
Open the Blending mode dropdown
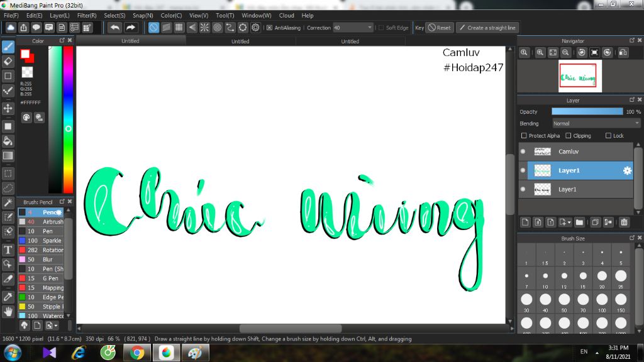click(596, 124)
